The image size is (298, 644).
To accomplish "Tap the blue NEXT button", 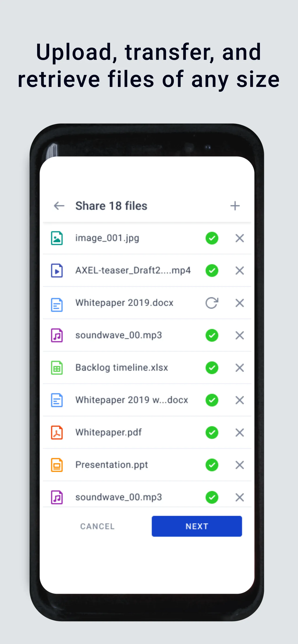I will pos(197,526).
